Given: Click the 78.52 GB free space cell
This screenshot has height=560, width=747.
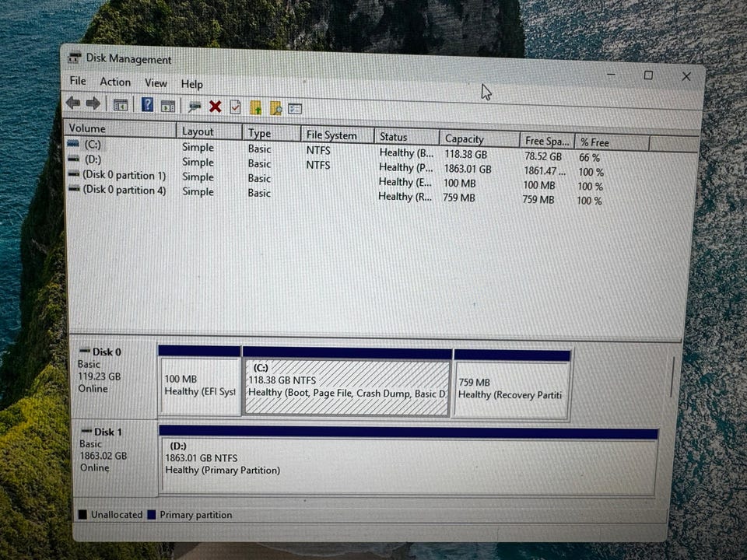Looking at the screenshot, I should point(543,156).
